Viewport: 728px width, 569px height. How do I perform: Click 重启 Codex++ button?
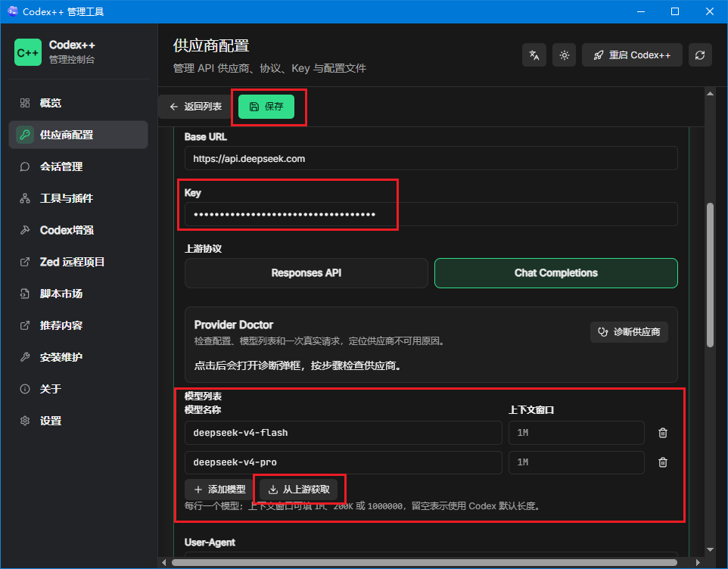(x=632, y=55)
